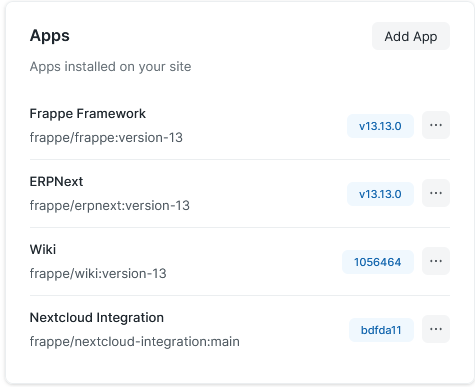Click the frappe/erpnext:version-13 source text
The width and height of the screenshot is (475, 387).
click(110, 205)
